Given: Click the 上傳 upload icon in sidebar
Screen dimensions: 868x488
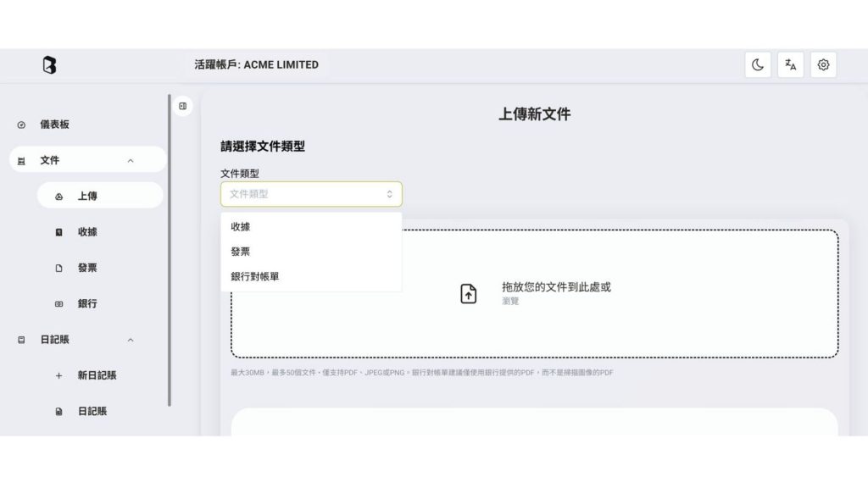Looking at the screenshot, I should tap(59, 197).
